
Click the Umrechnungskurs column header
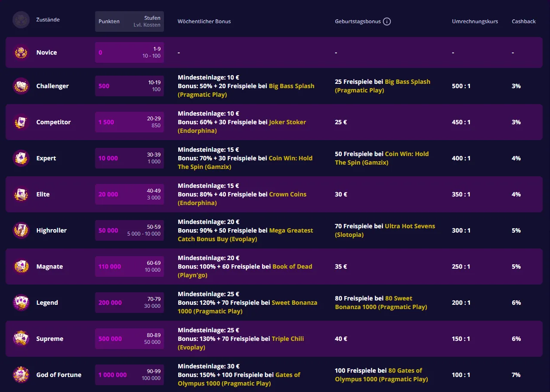[x=475, y=21]
